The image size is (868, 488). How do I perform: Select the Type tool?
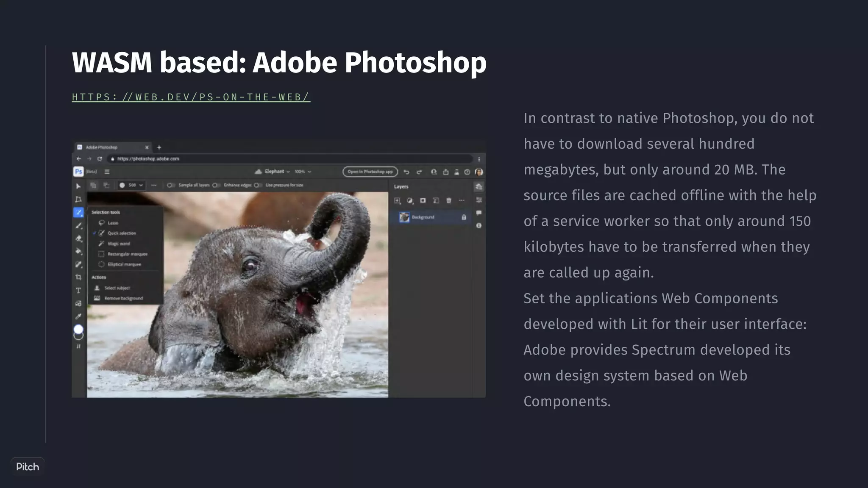78,291
